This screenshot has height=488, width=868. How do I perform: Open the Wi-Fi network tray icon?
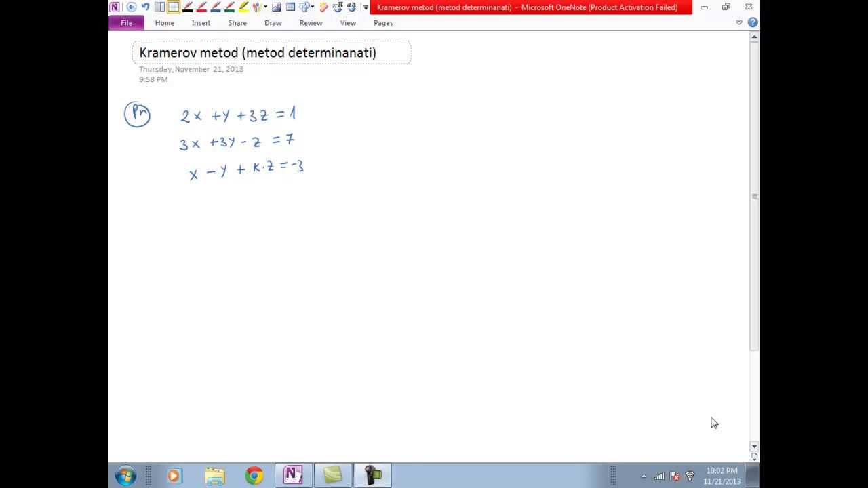pos(690,476)
